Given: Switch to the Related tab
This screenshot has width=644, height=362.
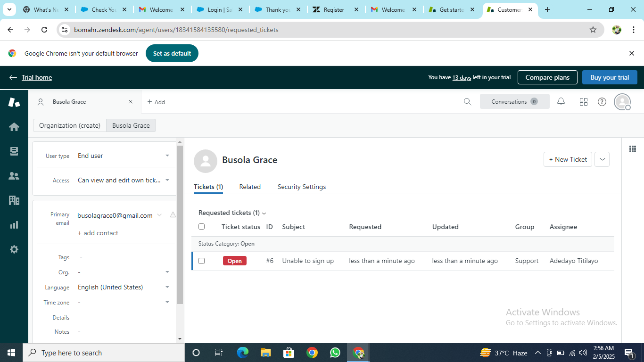Looking at the screenshot, I should point(250,187).
